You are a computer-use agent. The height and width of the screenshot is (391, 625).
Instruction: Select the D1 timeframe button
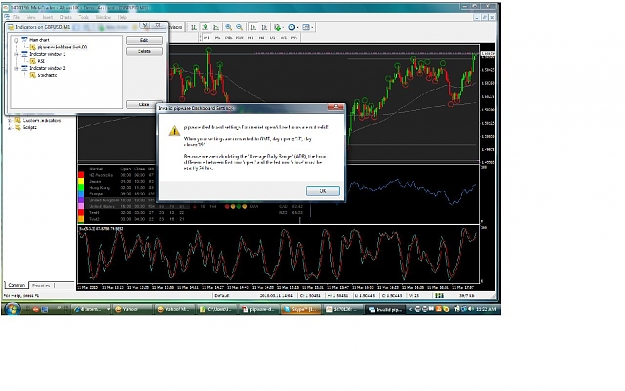pos(273,38)
